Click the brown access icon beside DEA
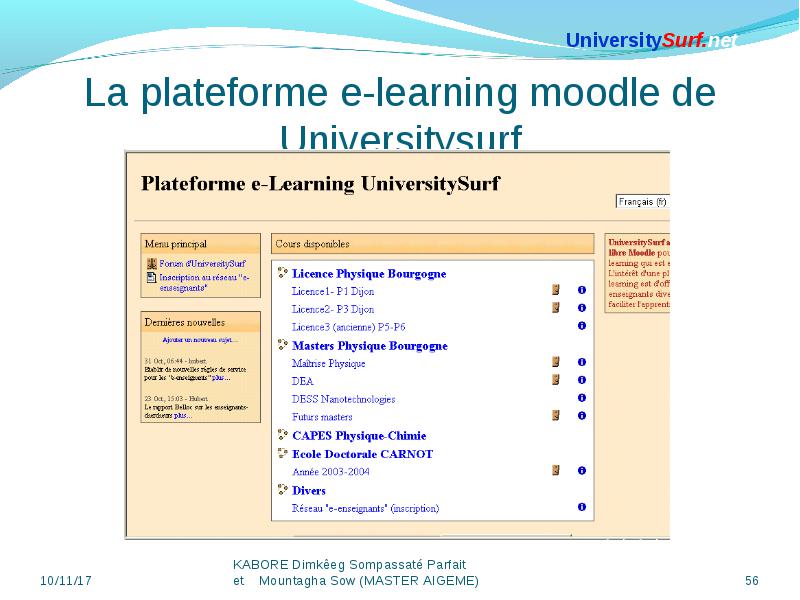The height and width of the screenshot is (600, 800). pyautogui.click(x=556, y=380)
